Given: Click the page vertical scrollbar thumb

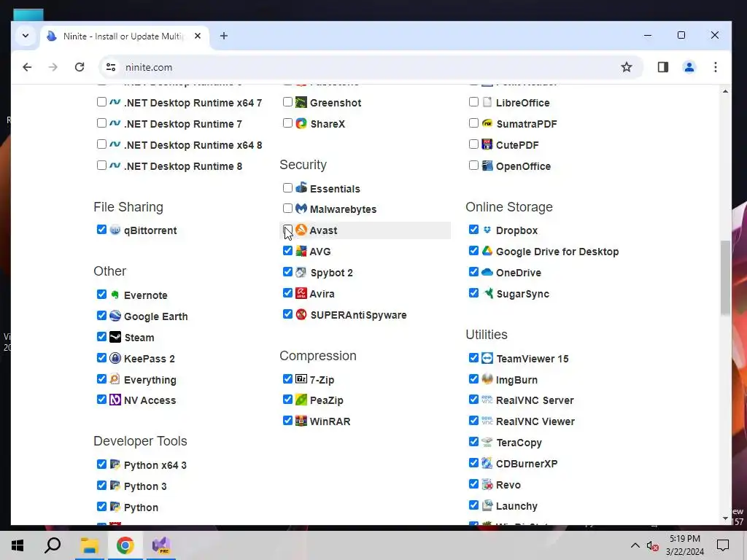Looking at the screenshot, I should coord(725,278).
